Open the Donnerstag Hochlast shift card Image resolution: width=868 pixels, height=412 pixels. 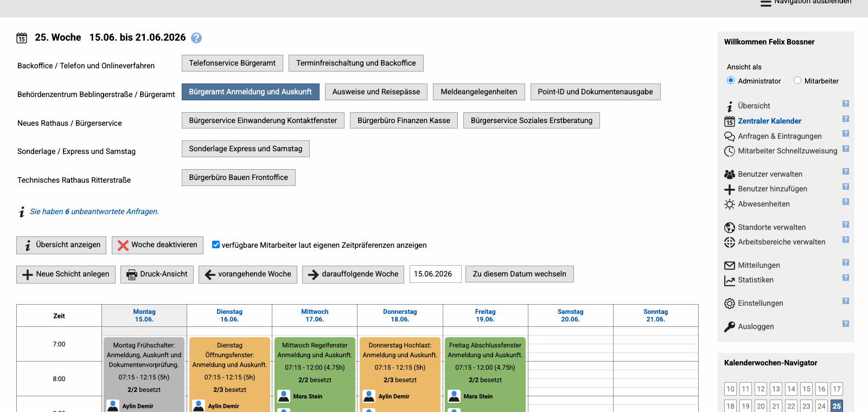point(400,374)
